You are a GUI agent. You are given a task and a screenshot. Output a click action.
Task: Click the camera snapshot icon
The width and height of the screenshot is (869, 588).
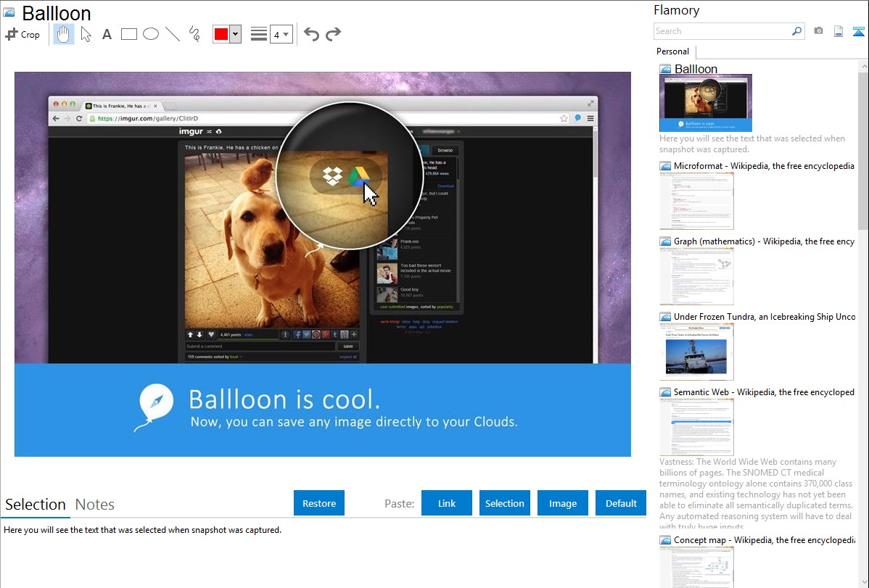[x=818, y=31]
